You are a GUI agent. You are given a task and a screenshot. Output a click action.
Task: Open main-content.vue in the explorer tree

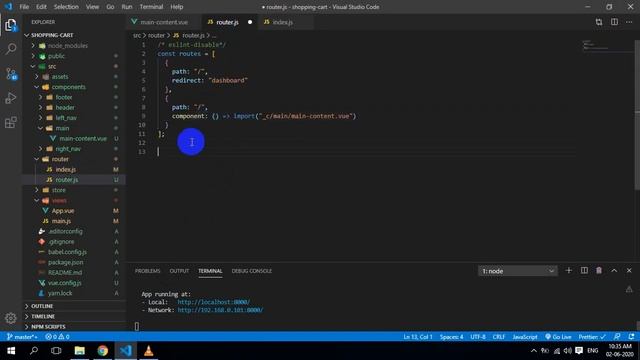point(73,138)
